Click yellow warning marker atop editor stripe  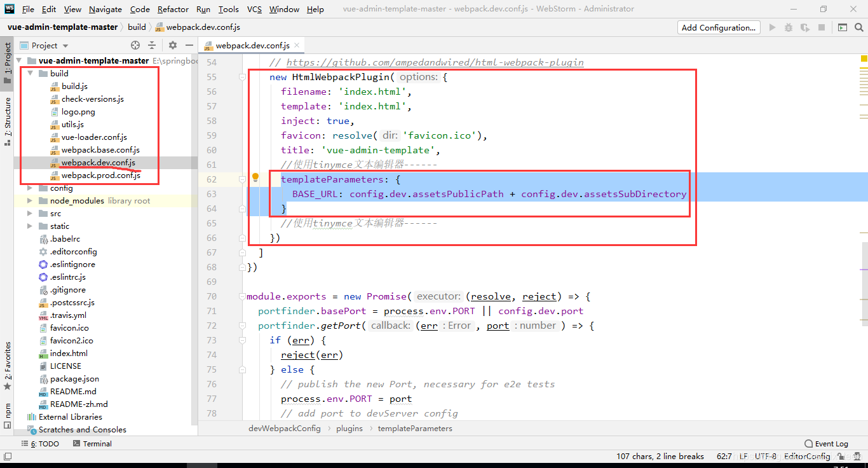[864, 59]
